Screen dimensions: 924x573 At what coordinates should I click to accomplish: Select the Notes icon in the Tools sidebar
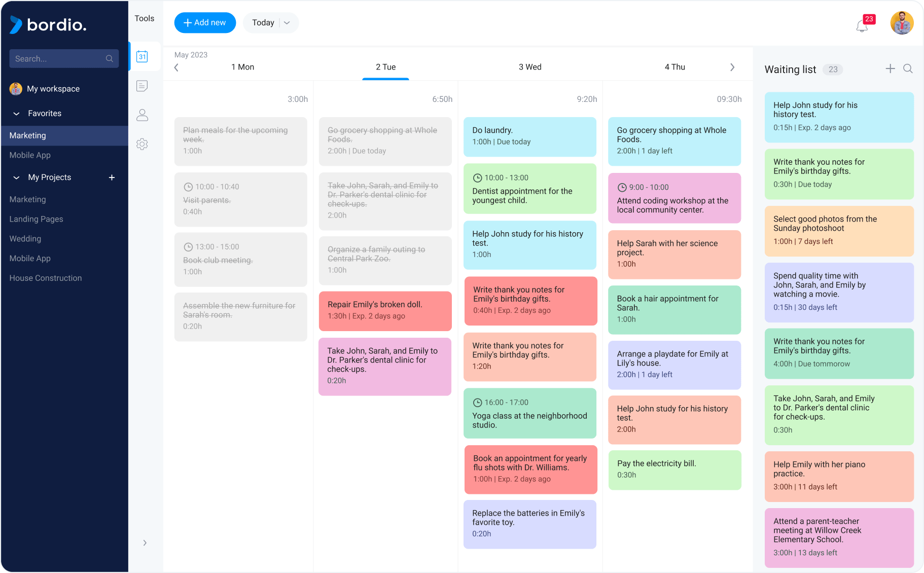pos(142,86)
